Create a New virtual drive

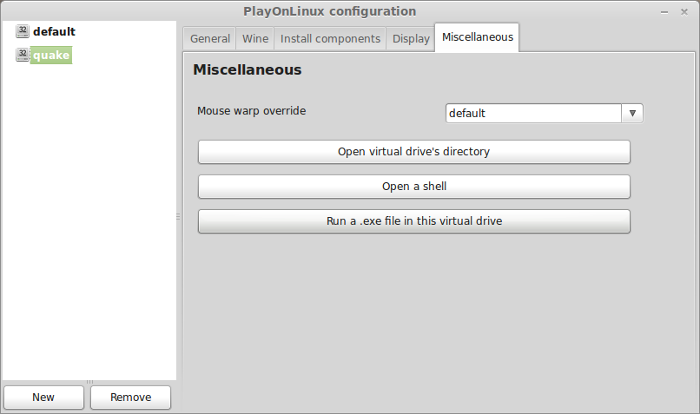click(x=44, y=397)
